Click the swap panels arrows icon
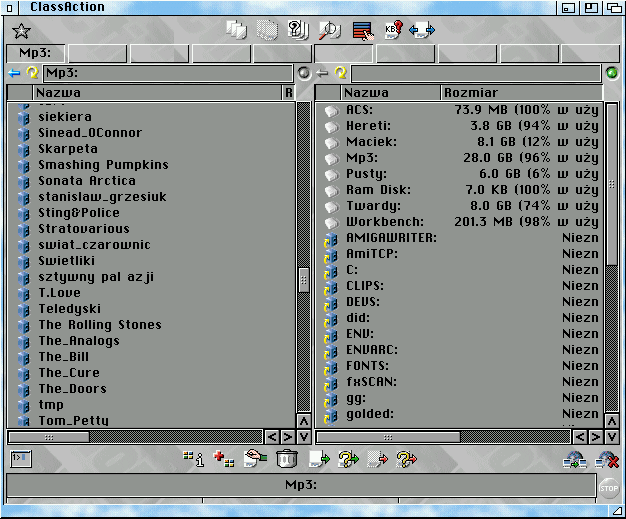 (422, 30)
